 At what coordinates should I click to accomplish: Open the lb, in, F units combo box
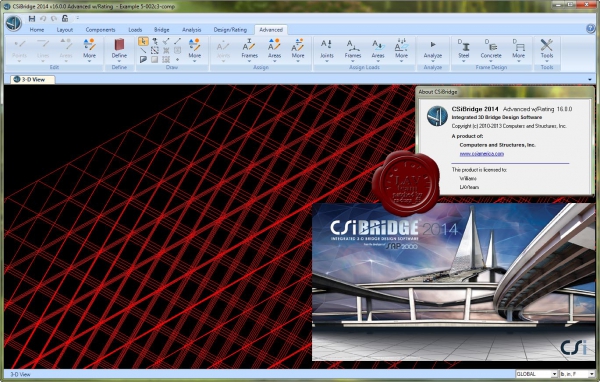pos(577,374)
